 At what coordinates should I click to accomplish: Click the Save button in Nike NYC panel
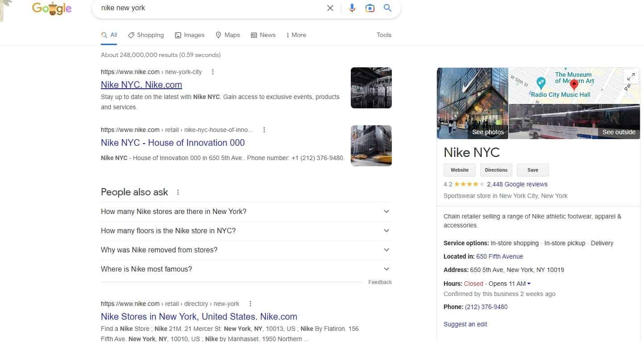(533, 170)
